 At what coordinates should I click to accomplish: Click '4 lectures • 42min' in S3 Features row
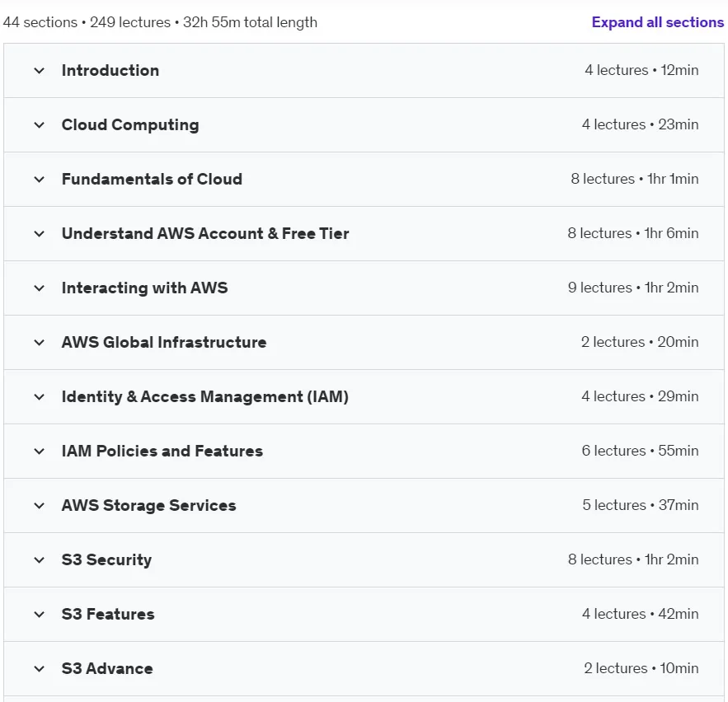641,613
